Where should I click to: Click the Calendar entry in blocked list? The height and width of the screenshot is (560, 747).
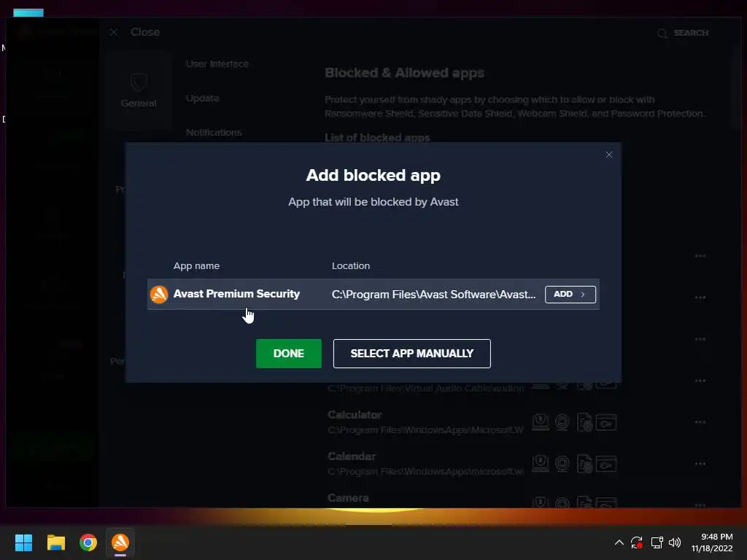352,456
